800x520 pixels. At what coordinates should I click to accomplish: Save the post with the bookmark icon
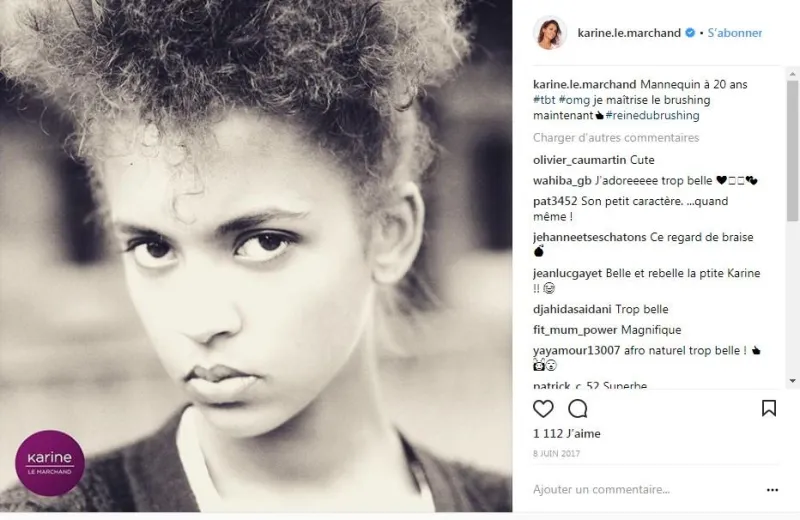768,408
